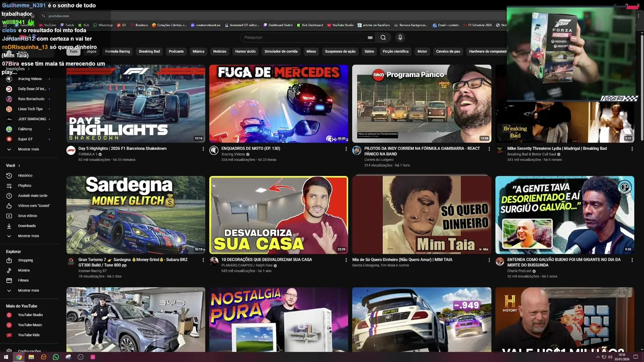644x362 pixels.
Task: Open F1 Schedule 2026 bookmark
Action: (x=477, y=25)
